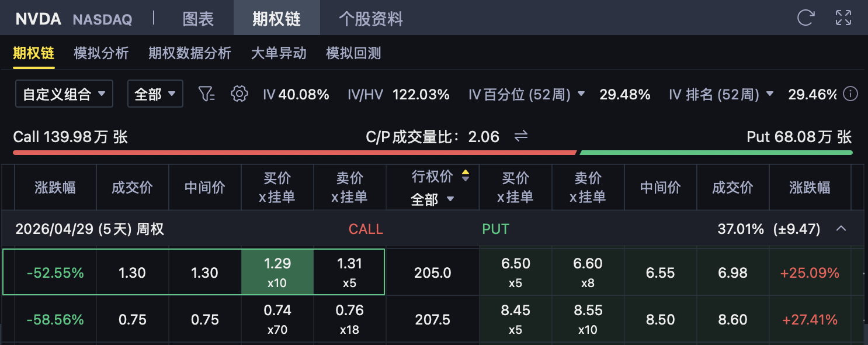Sort by strike price arrows
Viewport: 868px width, 345px height.
pos(466,176)
